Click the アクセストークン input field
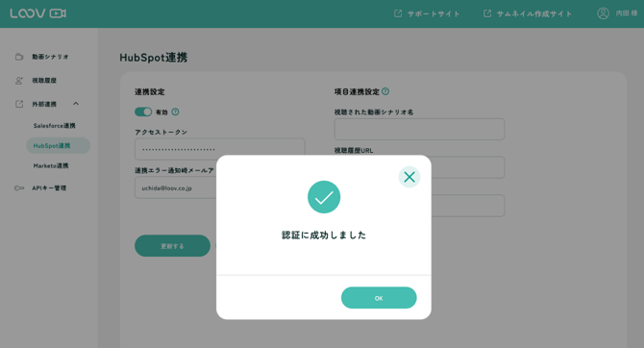Viewport: 644px width, 348px height. tap(220, 149)
